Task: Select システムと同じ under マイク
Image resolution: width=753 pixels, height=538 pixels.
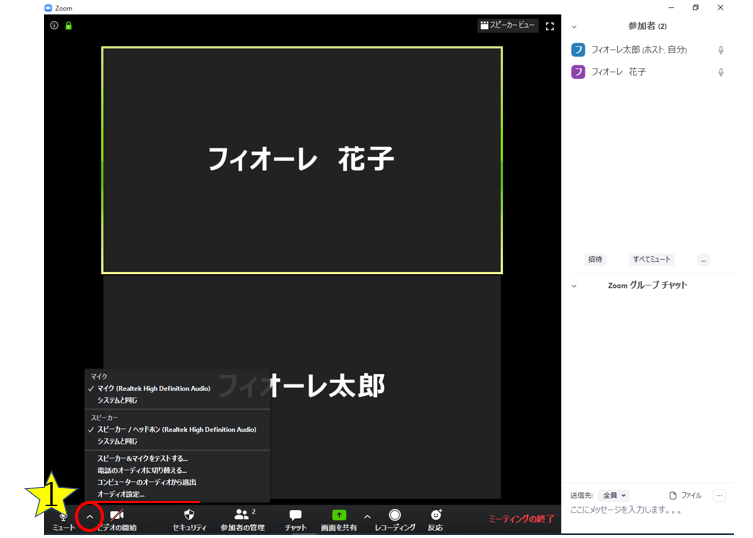Action: coord(117,400)
